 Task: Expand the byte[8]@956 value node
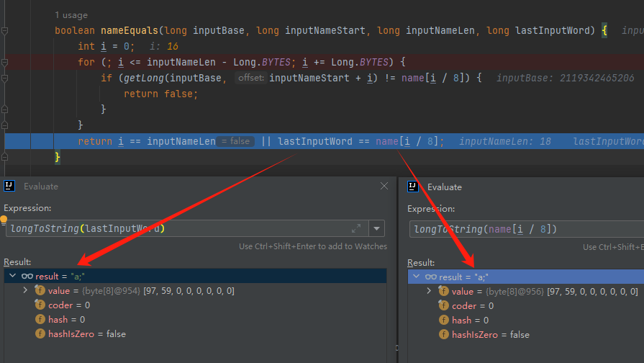click(429, 292)
